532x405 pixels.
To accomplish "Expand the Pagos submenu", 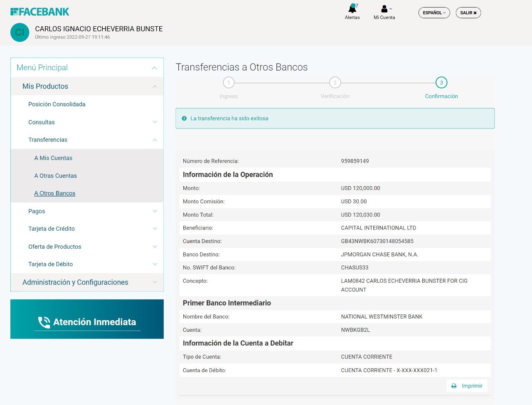I will coord(155,211).
